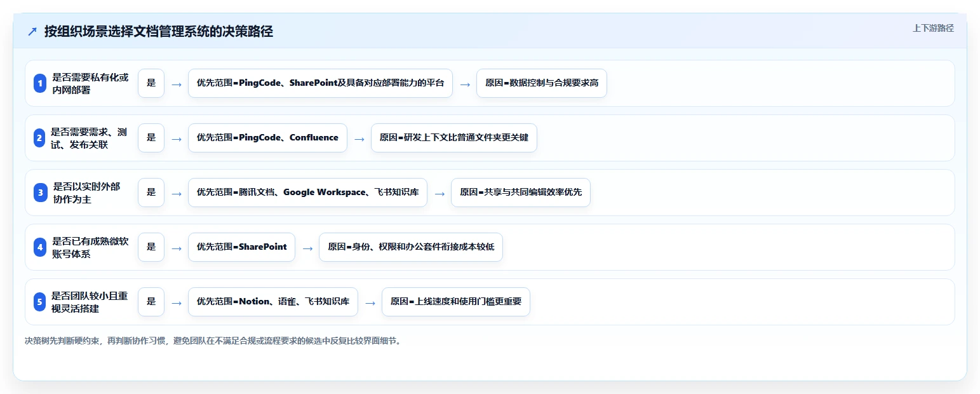The image size is (980, 394).
Task: Click the 是 box in the 私有化 row
Action: tap(151, 83)
